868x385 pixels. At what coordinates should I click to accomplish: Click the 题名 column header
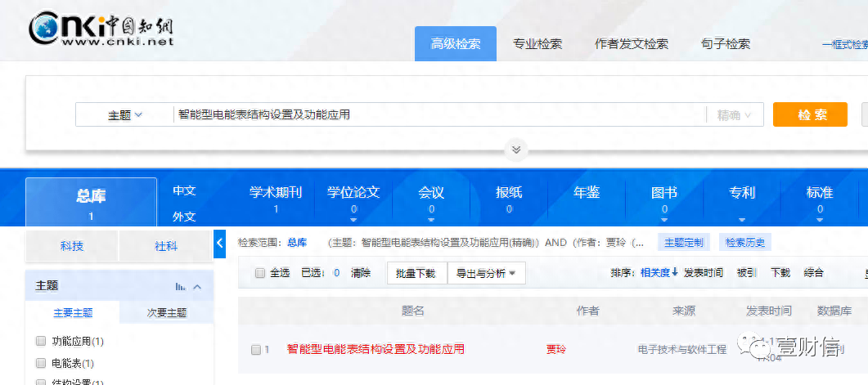[x=412, y=311]
